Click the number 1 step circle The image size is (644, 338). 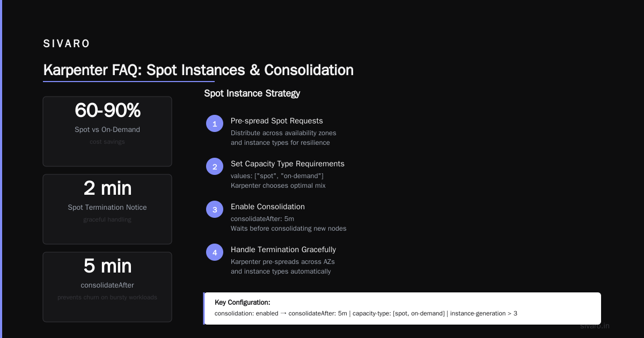[x=215, y=123]
